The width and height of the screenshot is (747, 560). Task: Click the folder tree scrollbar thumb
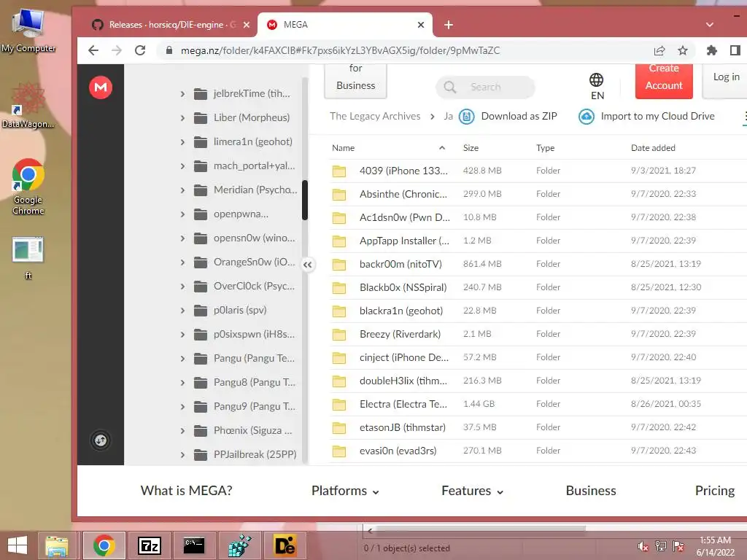[305, 200]
